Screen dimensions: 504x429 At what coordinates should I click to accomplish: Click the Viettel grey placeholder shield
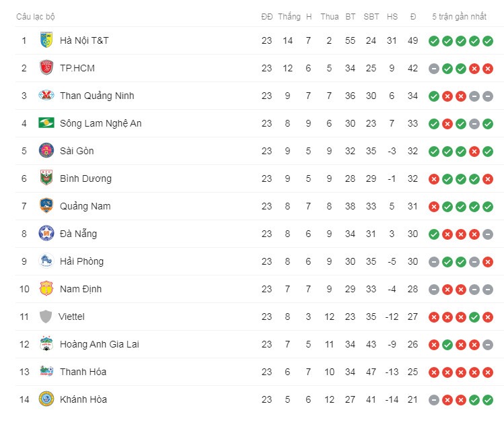tap(46, 317)
